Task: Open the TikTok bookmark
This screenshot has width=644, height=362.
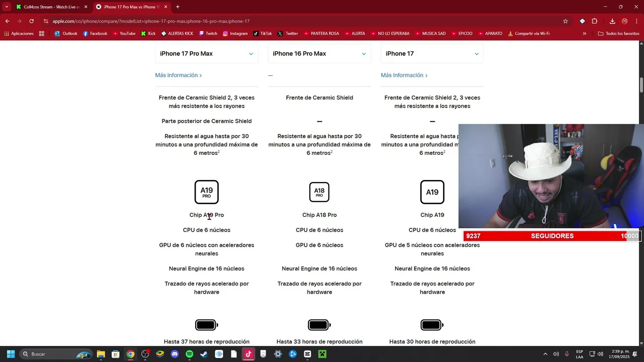Action: (263, 34)
